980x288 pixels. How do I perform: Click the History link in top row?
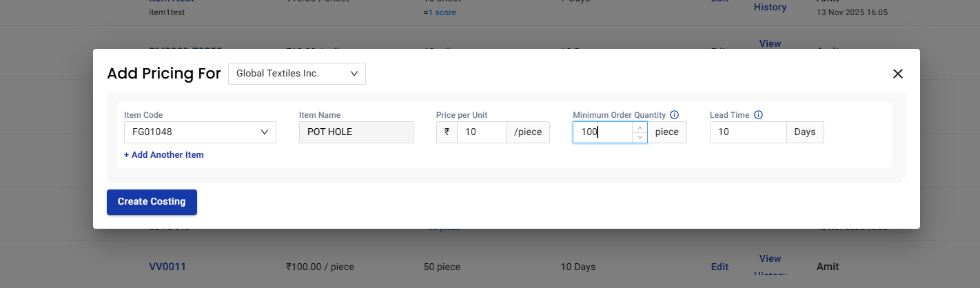point(770,7)
